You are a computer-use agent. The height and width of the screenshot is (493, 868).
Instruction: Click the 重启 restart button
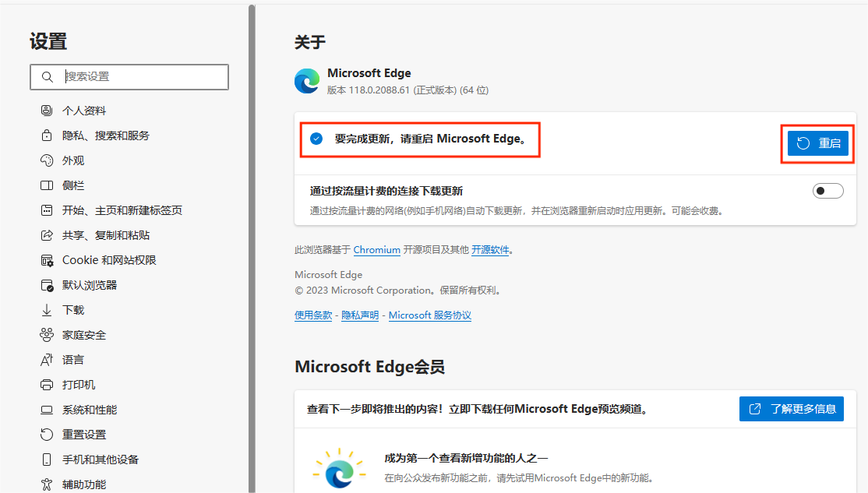817,143
